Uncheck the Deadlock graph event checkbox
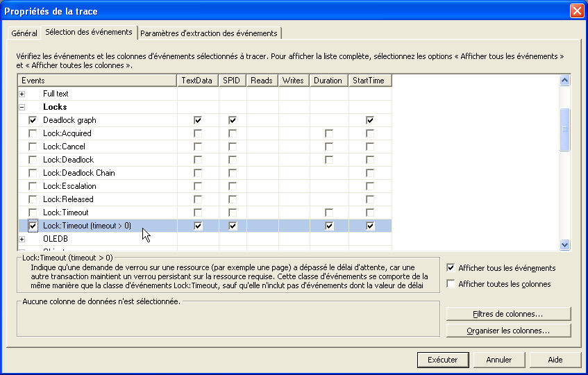Viewport: 588px width, 375px height. pyautogui.click(x=33, y=120)
